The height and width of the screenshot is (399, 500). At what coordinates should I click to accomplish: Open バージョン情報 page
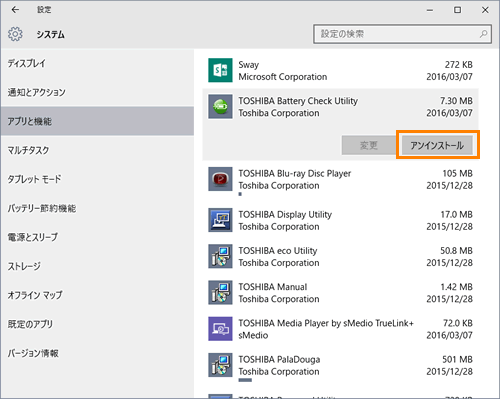(x=97, y=353)
